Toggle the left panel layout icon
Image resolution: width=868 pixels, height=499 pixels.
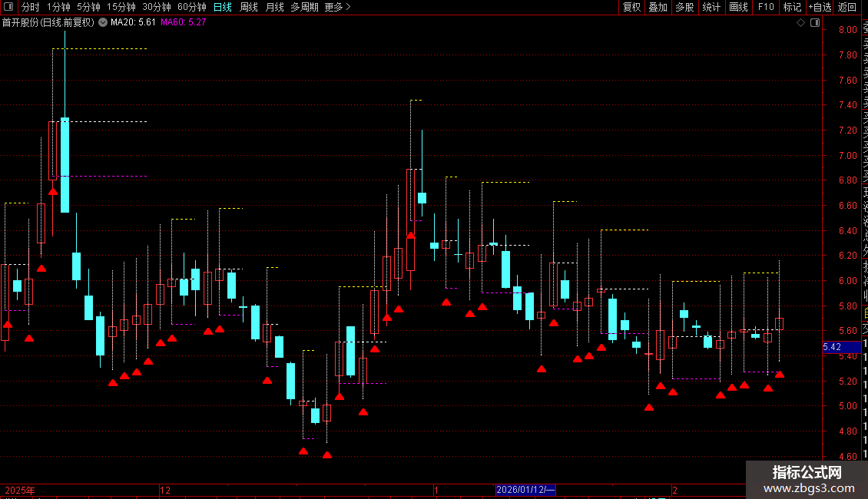pyautogui.click(x=8, y=7)
